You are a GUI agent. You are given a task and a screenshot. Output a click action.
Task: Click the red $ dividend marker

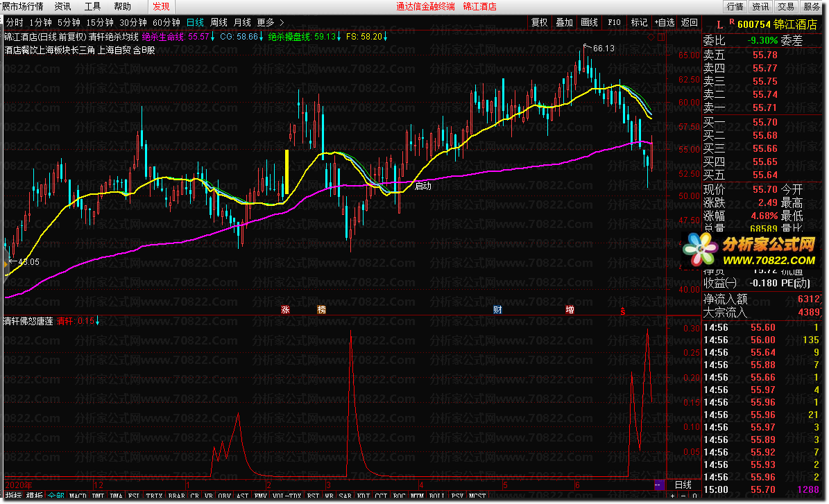623,311
